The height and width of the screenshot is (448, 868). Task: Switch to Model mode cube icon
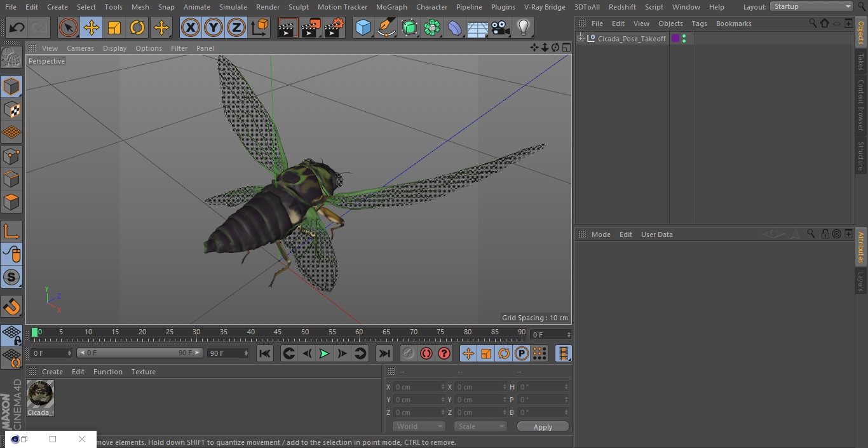pyautogui.click(x=11, y=86)
